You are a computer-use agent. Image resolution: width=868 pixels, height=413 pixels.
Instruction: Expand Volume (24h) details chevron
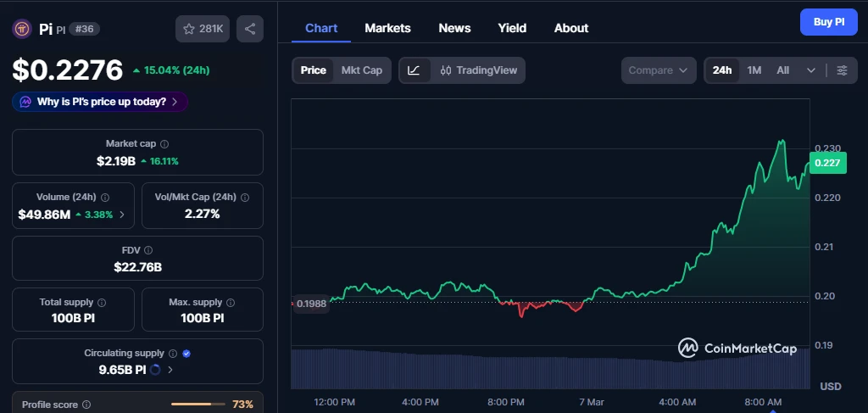[122, 215]
